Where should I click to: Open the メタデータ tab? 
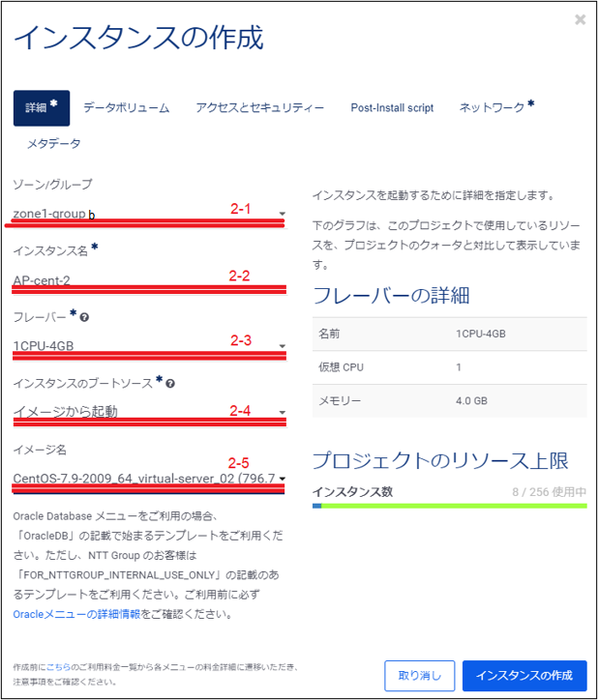(53, 143)
